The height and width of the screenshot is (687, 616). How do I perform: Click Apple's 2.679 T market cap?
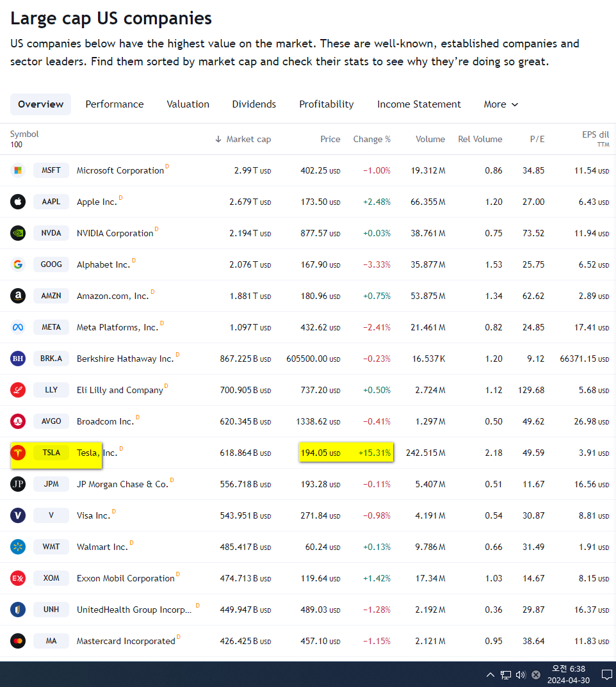point(250,202)
